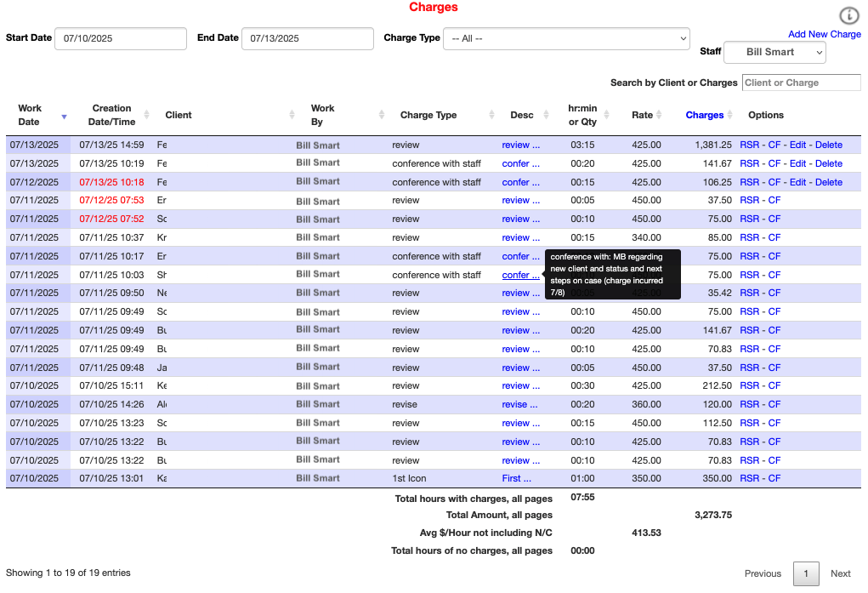Click the 00:30 duration cell
The width and height of the screenshot is (868, 593).
(582, 385)
